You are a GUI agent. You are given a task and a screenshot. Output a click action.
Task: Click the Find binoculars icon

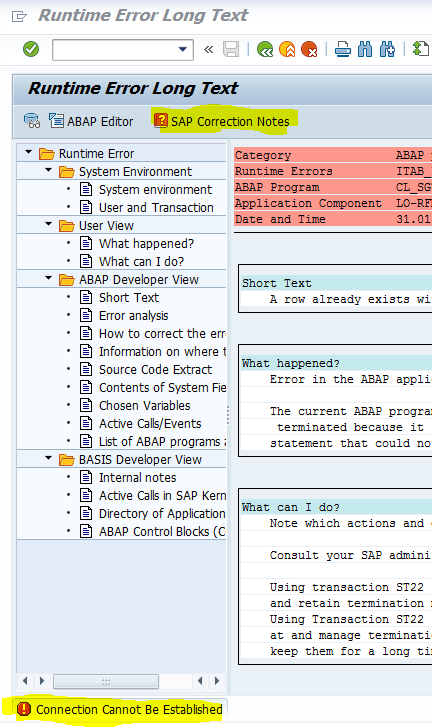tap(365, 49)
